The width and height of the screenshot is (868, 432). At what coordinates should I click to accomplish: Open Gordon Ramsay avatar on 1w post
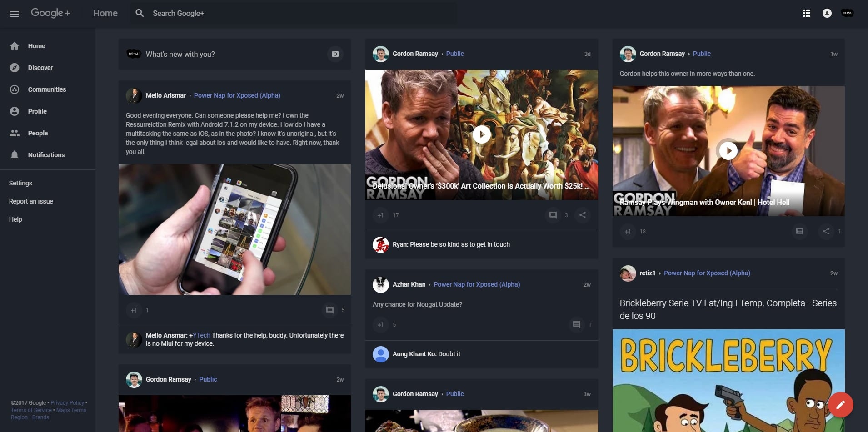pos(628,54)
